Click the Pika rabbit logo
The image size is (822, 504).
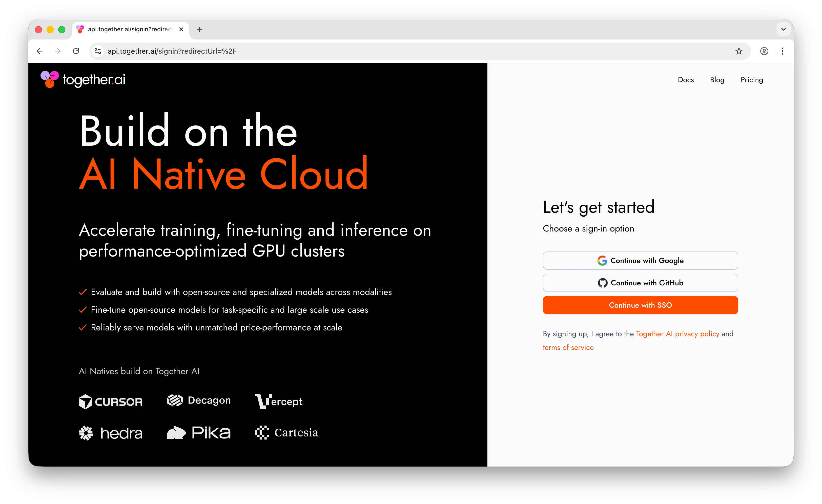click(x=176, y=432)
